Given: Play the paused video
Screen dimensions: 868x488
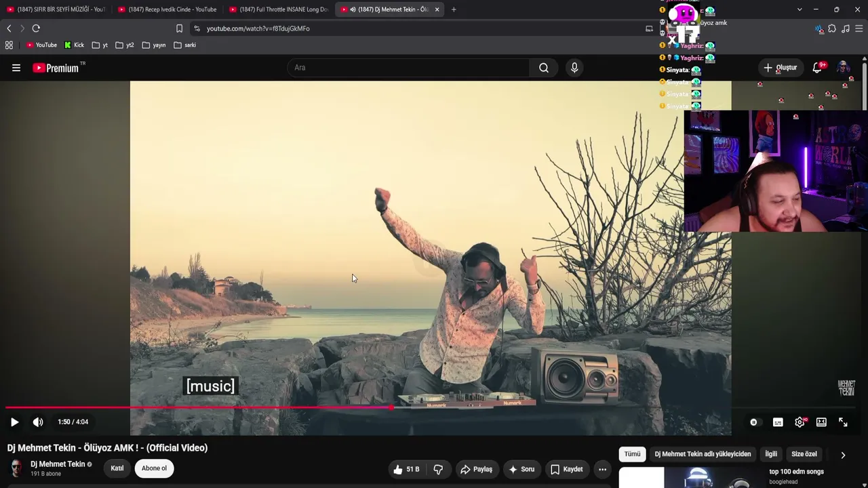Looking at the screenshot, I should [x=14, y=422].
